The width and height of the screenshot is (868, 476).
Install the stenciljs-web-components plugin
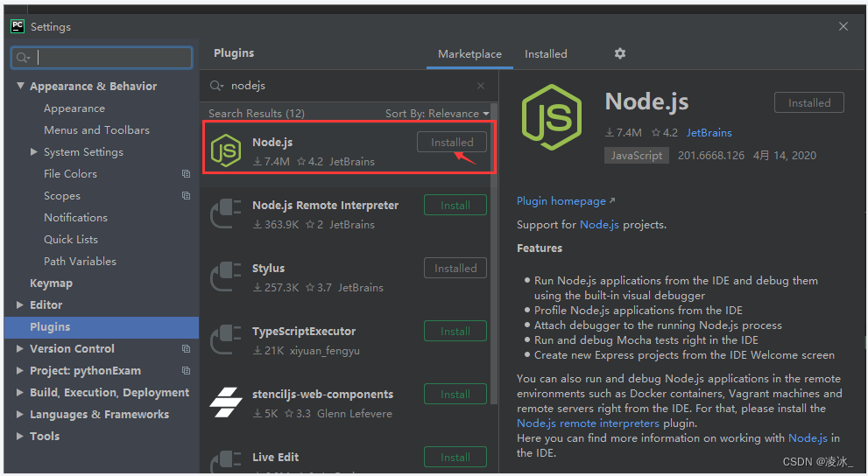[x=455, y=394]
